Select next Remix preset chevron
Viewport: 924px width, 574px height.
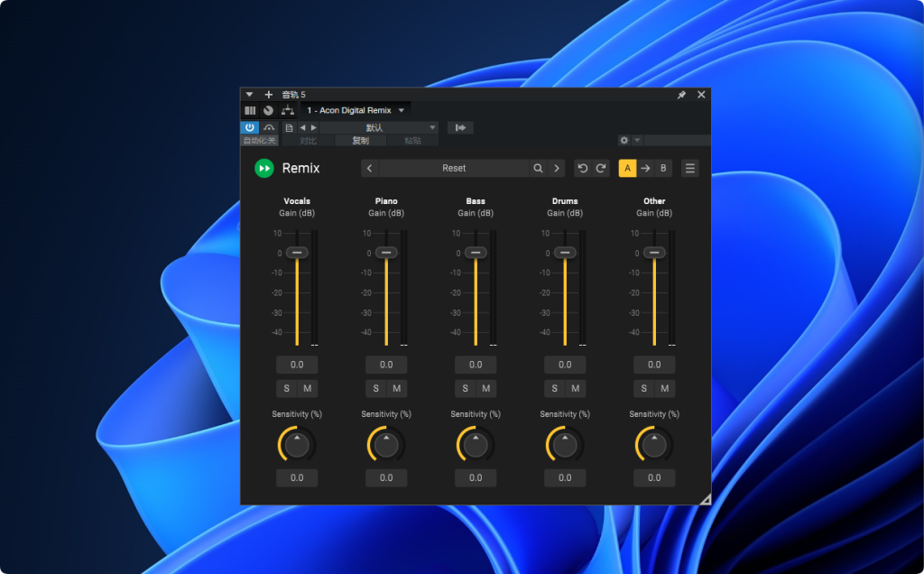click(556, 168)
